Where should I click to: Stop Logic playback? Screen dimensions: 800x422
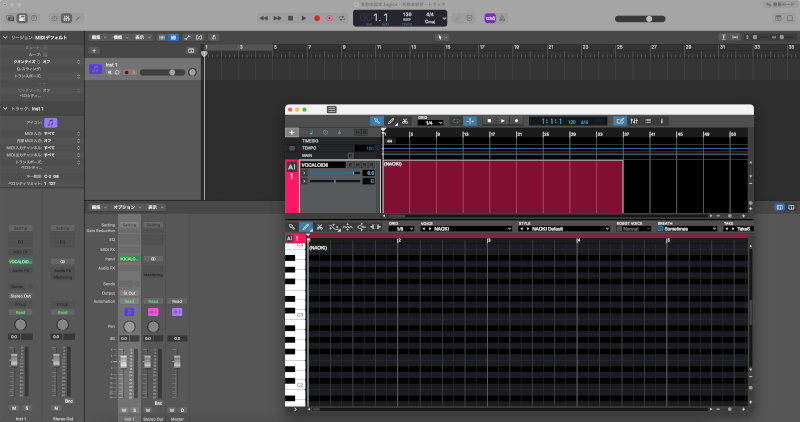(290, 18)
